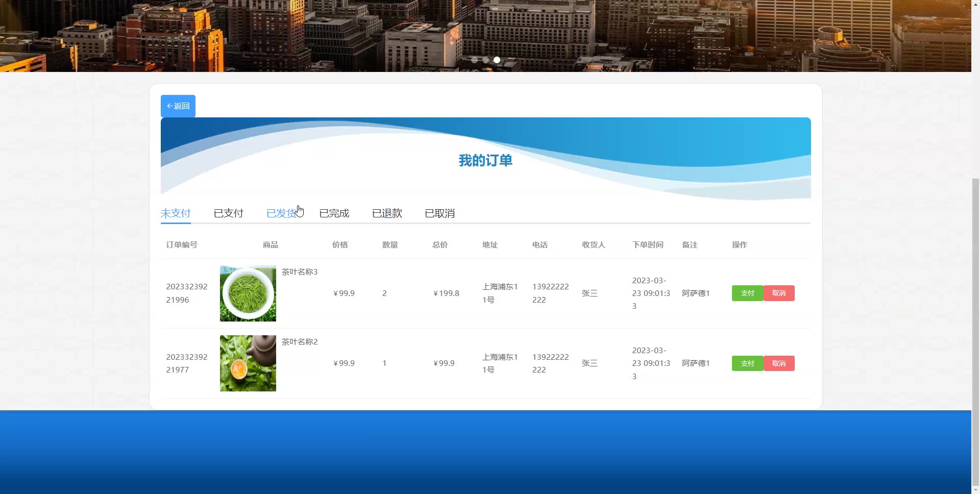This screenshot has height=494, width=980.
Task: Click the 收货人 column header
Action: [594, 245]
